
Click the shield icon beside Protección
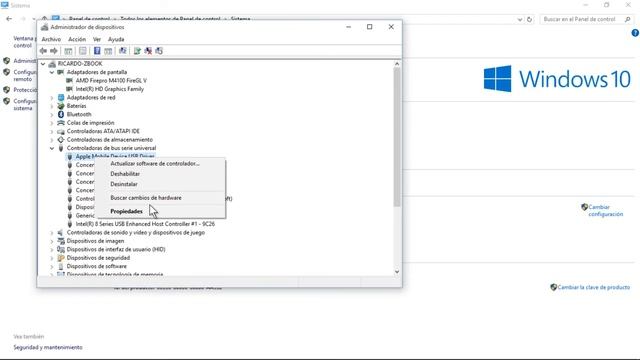point(7,90)
